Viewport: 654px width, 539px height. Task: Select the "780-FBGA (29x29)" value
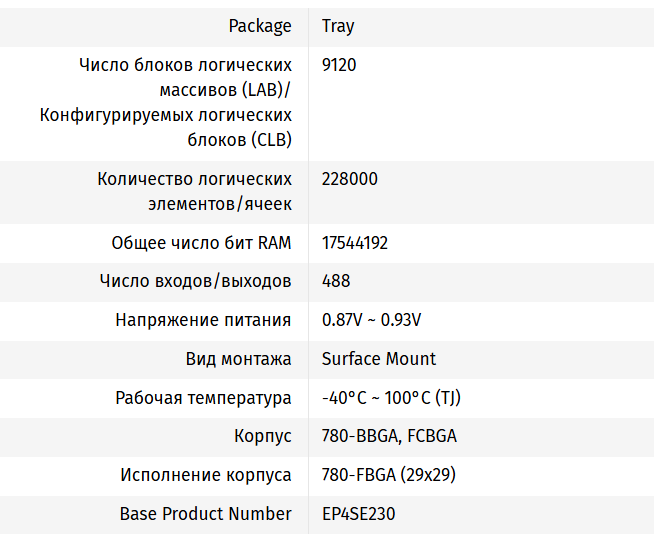(x=386, y=475)
